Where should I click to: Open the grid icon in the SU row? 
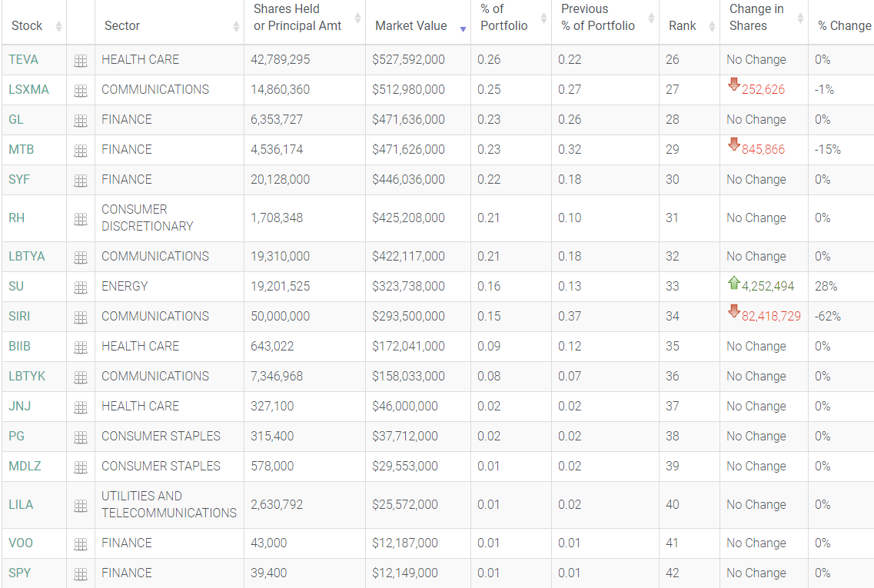pos(81,288)
